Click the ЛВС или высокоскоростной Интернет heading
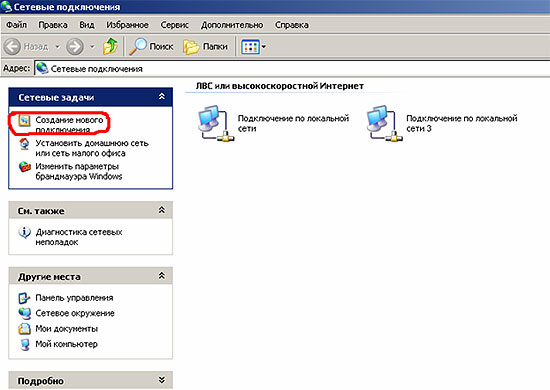Screen dimensions: 550x390 click(280, 86)
